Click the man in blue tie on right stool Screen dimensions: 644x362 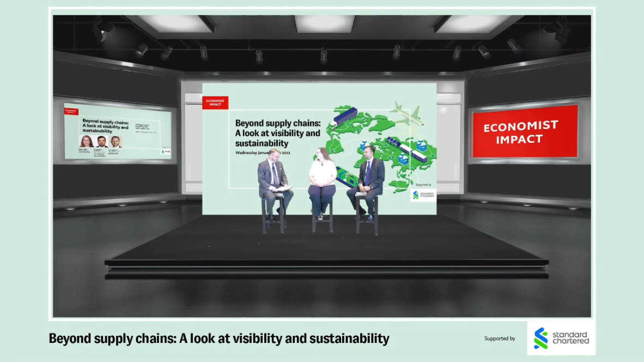(x=367, y=184)
